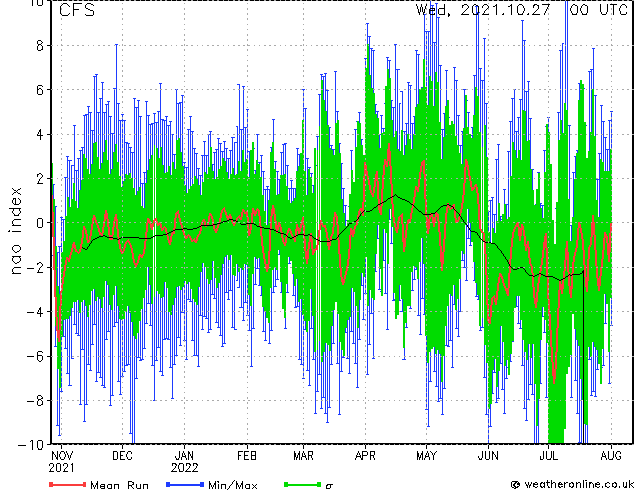Click the y-axis value 8
Screen dimensions: 634x490
click(x=40, y=46)
